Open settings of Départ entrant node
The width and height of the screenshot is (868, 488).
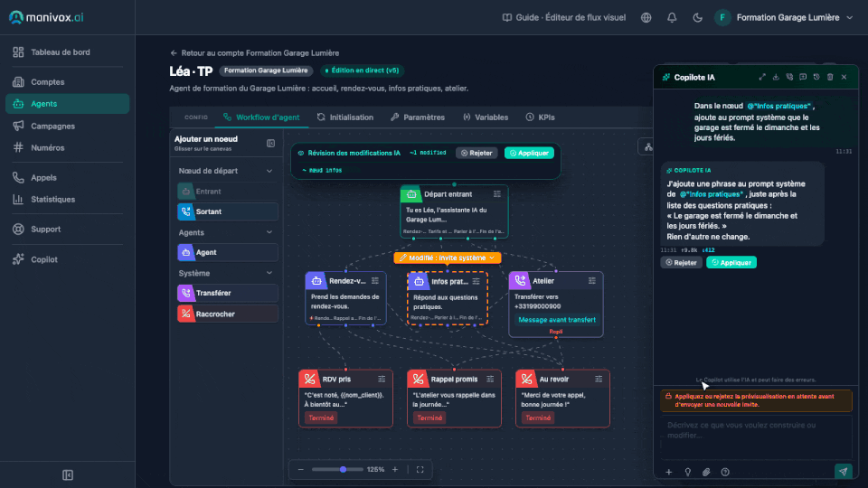[x=497, y=194]
